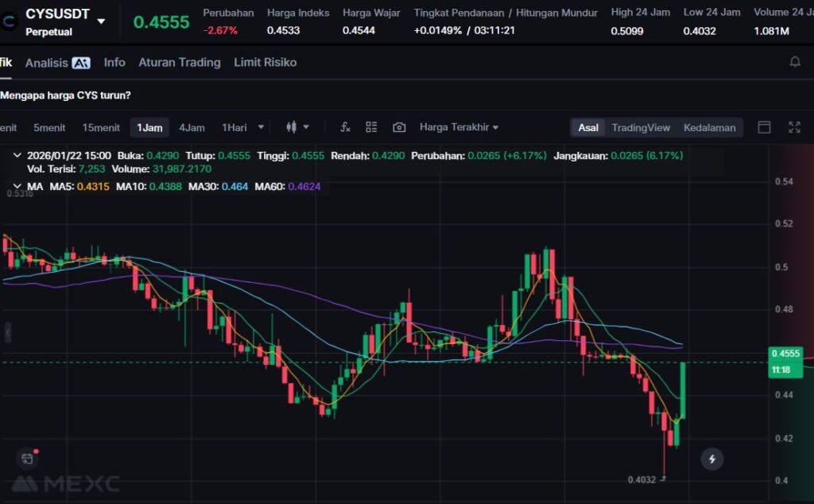
Task: Switch chart view to Kedalaman
Action: 709,127
